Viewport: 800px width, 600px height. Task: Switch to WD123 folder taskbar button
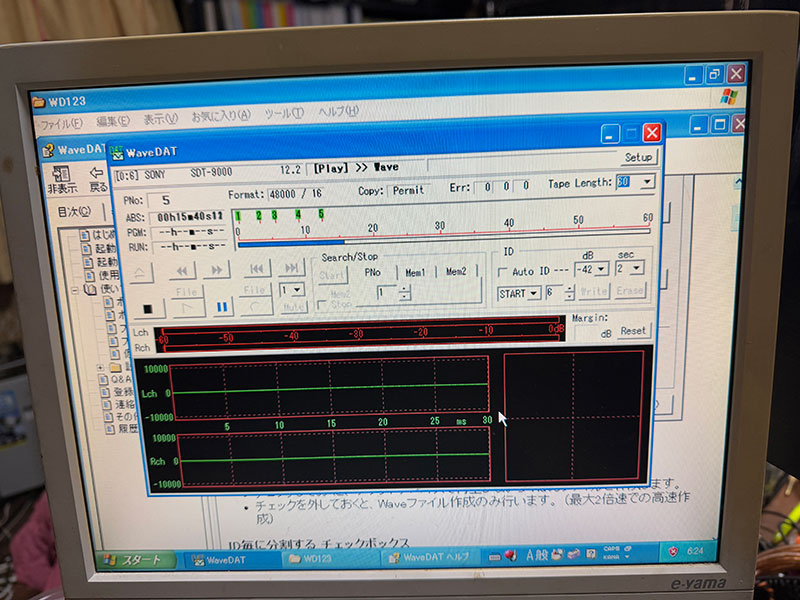pos(331,558)
